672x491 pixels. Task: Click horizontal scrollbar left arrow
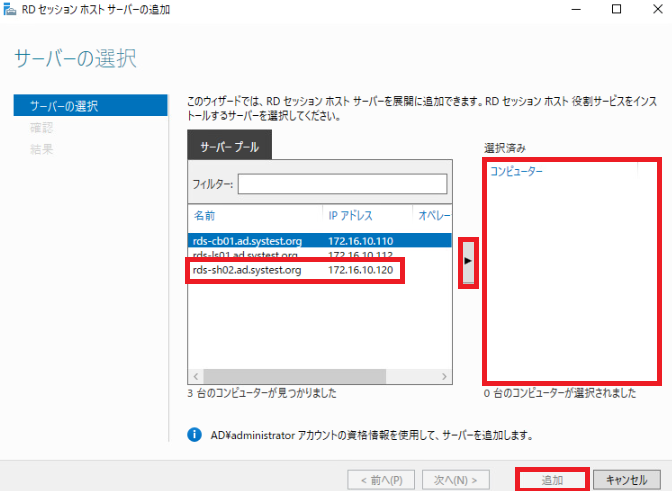[196, 376]
